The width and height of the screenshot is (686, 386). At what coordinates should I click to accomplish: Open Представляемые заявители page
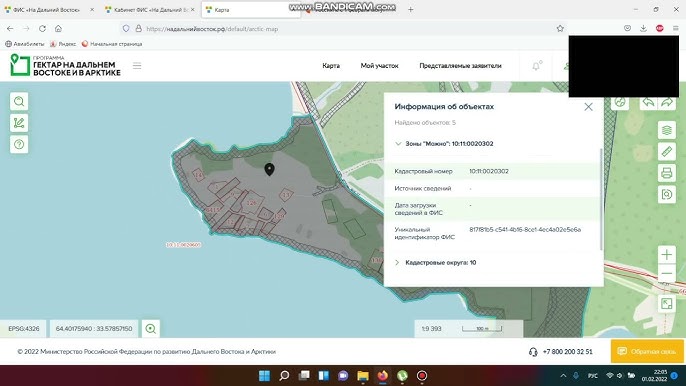[x=460, y=66]
